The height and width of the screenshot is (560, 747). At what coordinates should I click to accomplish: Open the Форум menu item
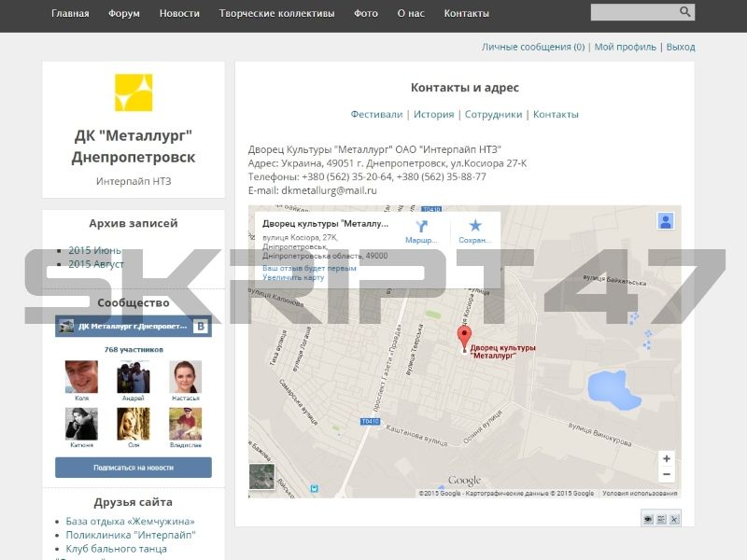(x=124, y=13)
